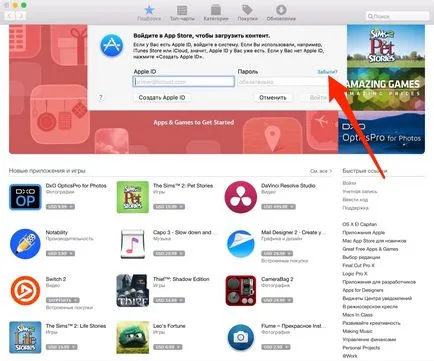Open the Обновления tab
The width and height of the screenshot is (434, 361).
[281, 13]
